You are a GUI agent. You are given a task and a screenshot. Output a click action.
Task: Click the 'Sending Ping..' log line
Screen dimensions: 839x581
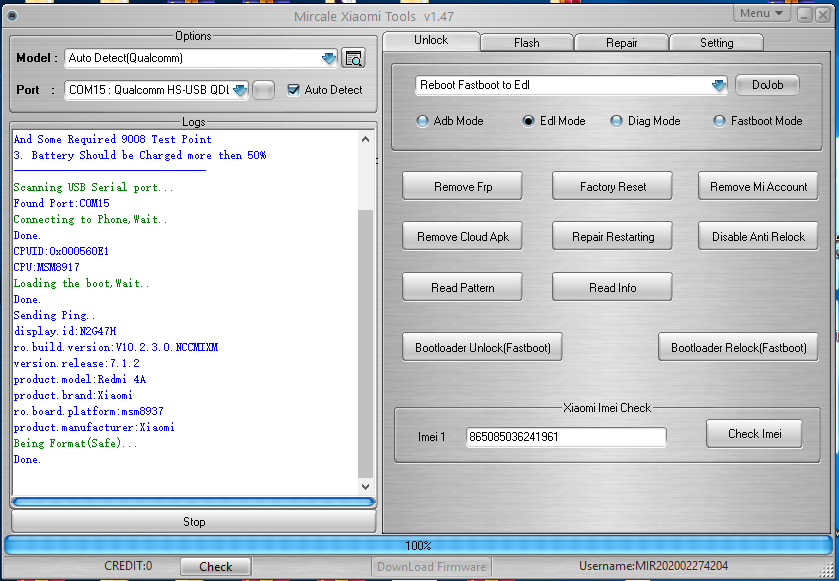[x=54, y=315]
